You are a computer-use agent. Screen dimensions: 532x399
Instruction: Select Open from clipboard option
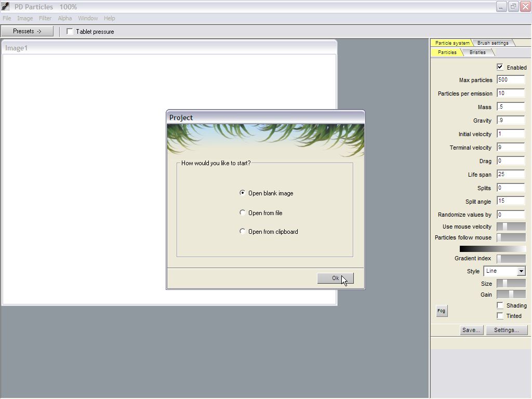click(243, 231)
